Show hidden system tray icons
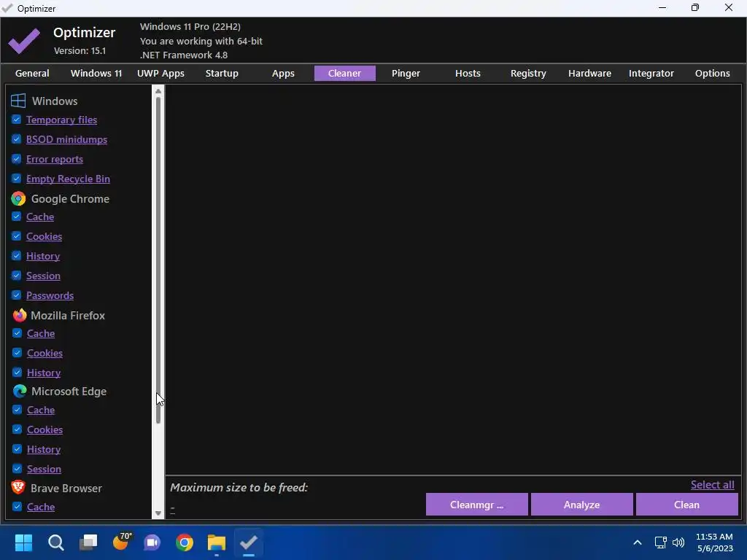 (x=638, y=542)
